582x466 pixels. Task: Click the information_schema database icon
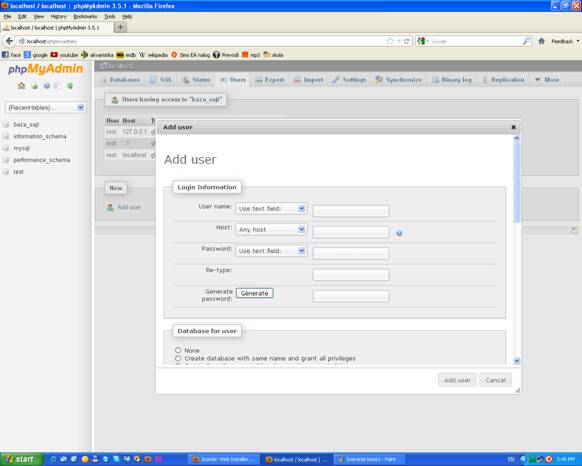coord(6,136)
